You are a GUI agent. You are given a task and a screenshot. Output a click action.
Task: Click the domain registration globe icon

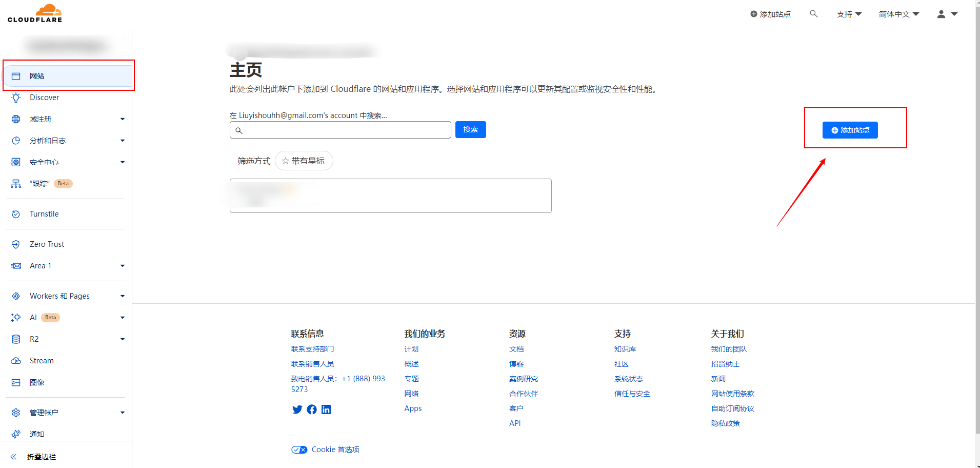click(16, 119)
